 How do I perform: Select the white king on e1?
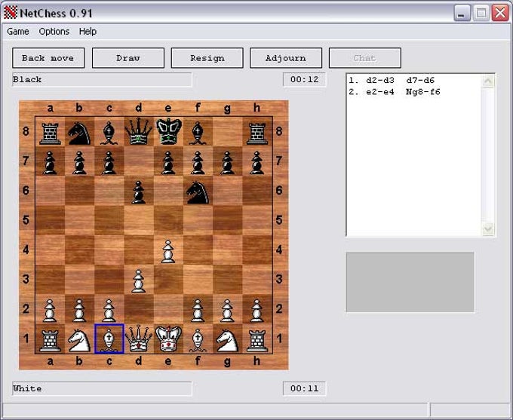coord(168,339)
